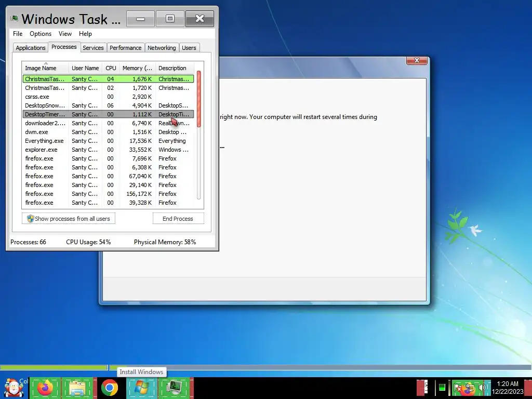Open the View menu
The height and width of the screenshot is (399, 532).
click(x=65, y=34)
